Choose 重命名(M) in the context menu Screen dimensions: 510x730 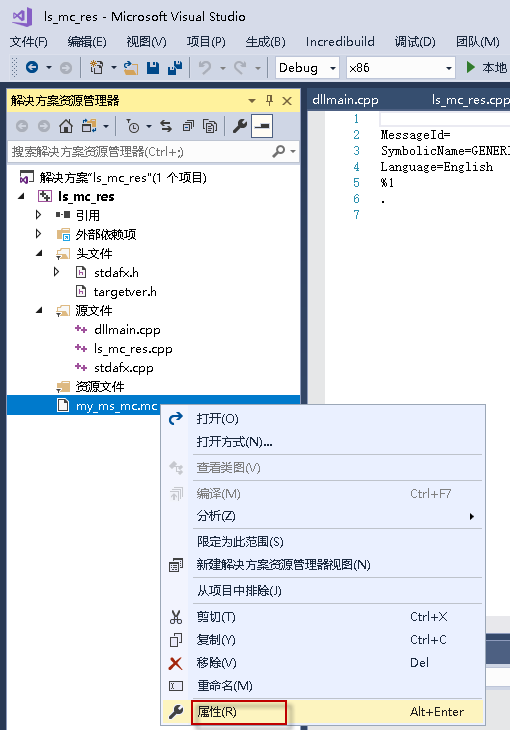tap(323, 686)
